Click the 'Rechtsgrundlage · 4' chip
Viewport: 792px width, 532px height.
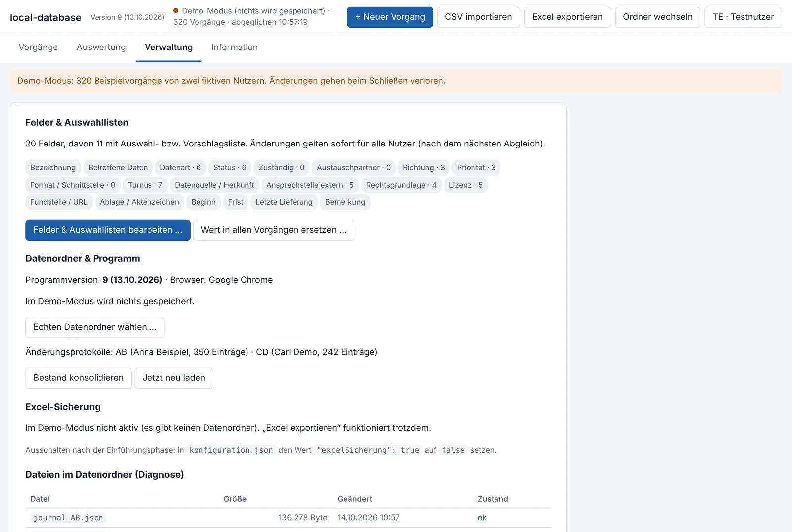coord(401,185)
